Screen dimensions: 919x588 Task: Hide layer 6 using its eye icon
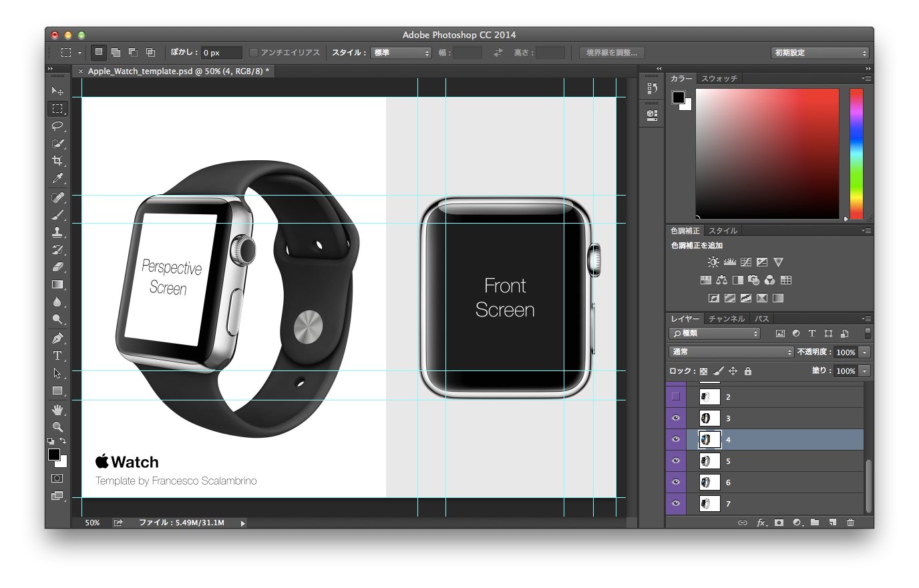coord(676,482)
